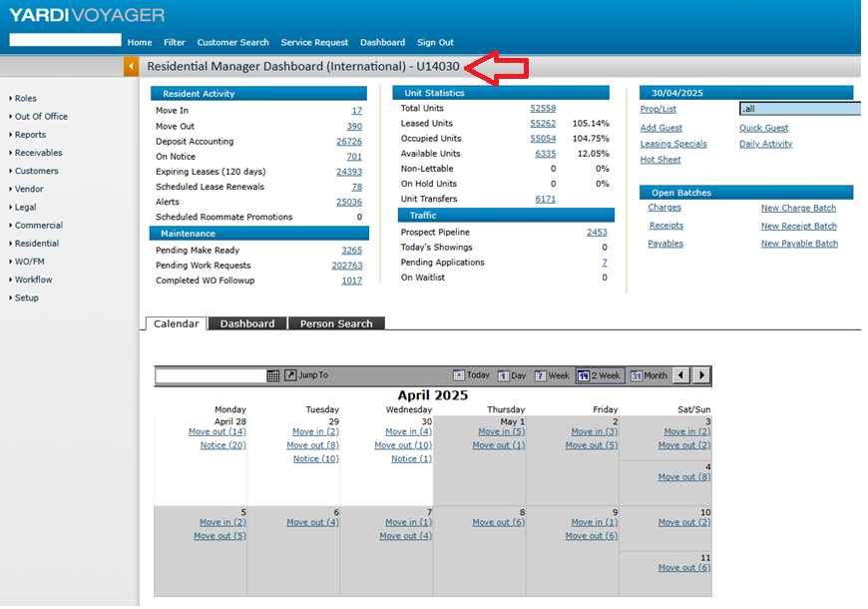Expand the Receivables sidebar menu
This screenshot has width=868, height=609.
coord(38,153)
